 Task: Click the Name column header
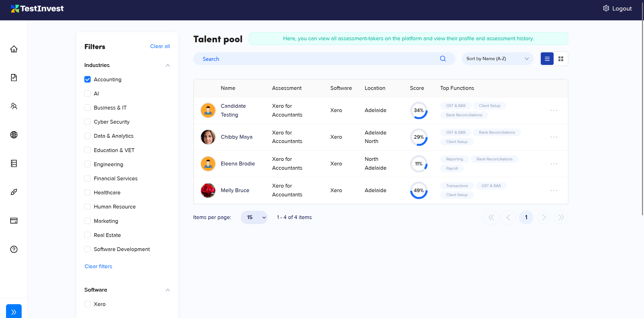(228, 88)
